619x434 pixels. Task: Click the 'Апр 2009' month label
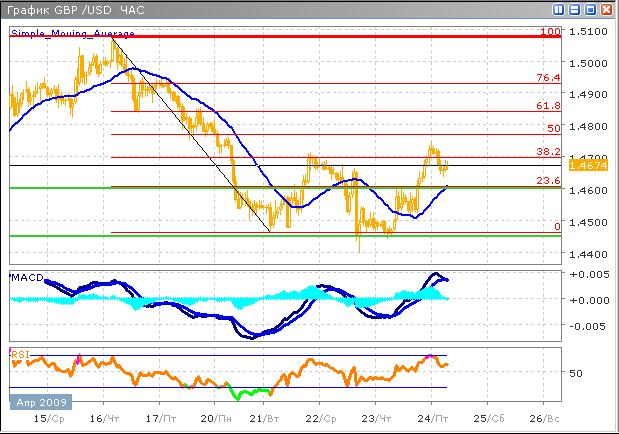tap(41, 402)
